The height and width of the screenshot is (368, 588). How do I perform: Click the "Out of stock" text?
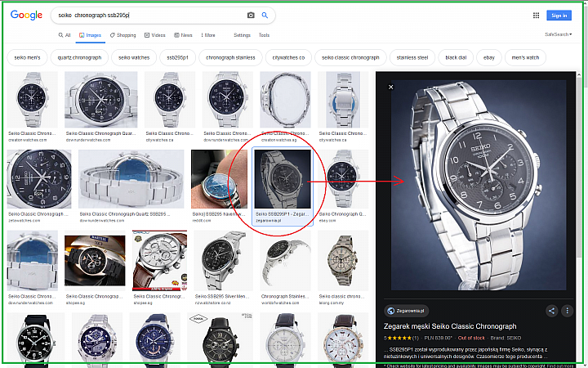pos(471,338)
